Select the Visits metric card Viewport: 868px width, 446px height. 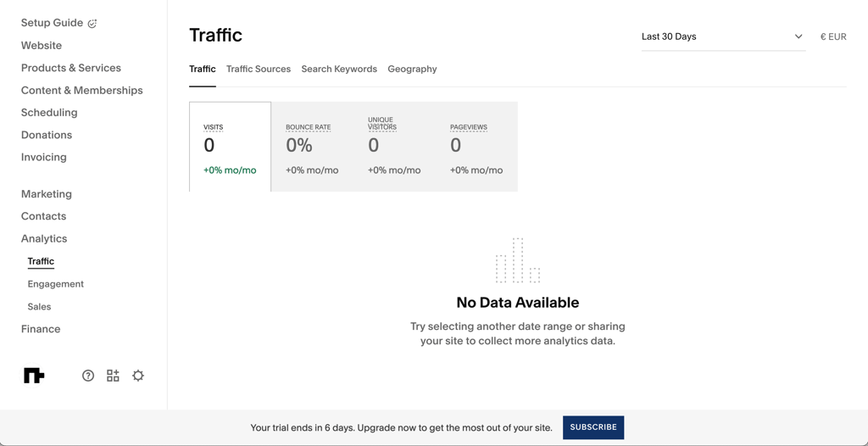click(x=231, y=147)
